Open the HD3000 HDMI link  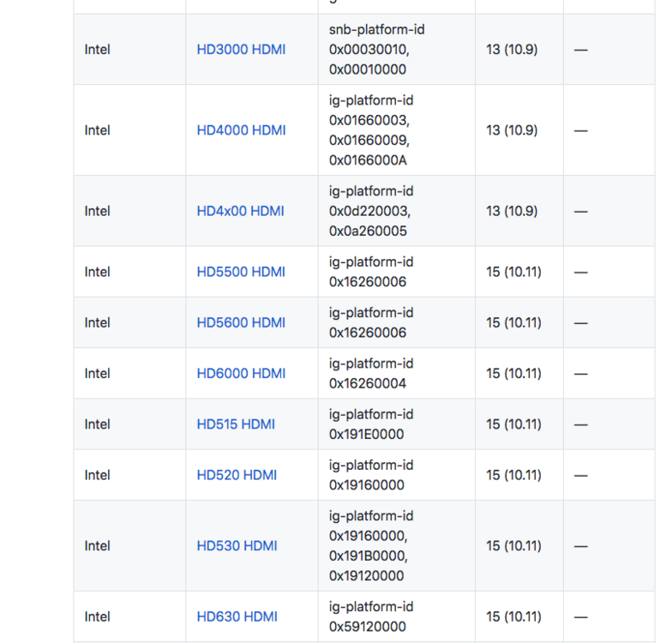pos(241,50)
